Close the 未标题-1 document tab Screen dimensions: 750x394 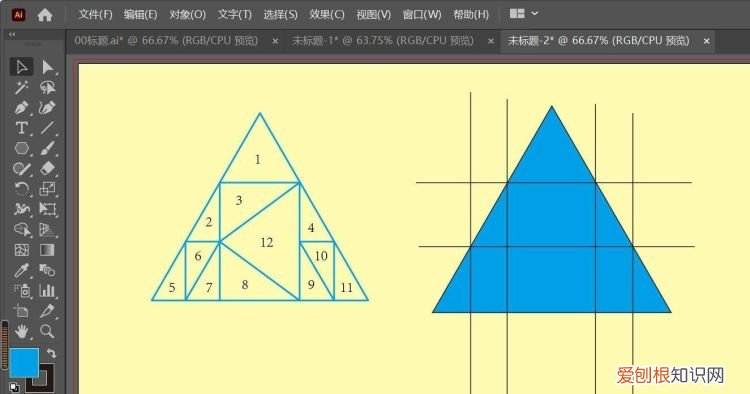(x=491, y=41)
